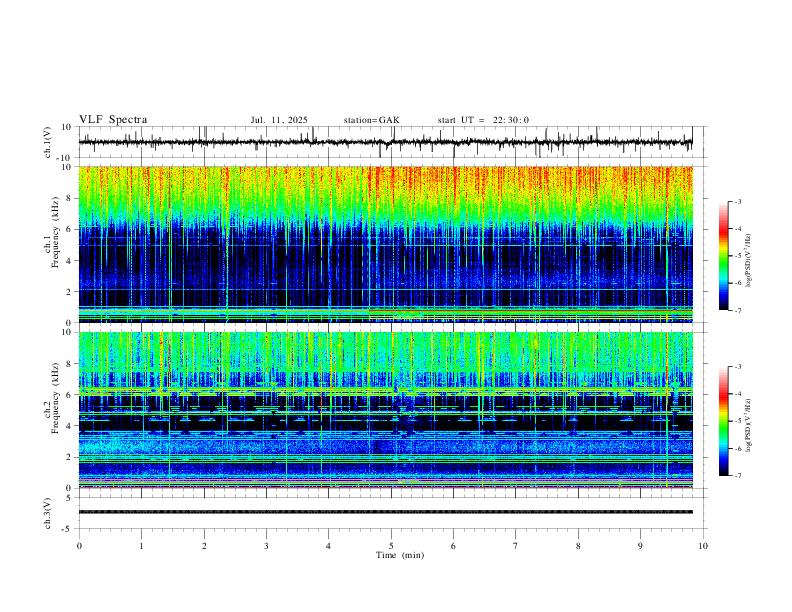The height and width of the screenshot is (612, 792).
Task: Click the '3' tick label on time axis
Action: pos(266,546)
